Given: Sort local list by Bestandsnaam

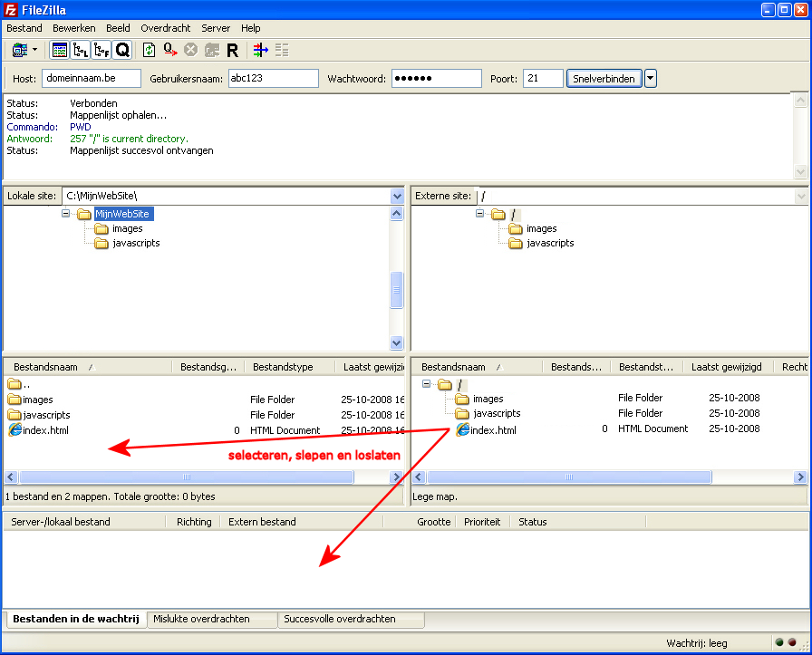Looking at the screenshot, I should pos(45,367).
